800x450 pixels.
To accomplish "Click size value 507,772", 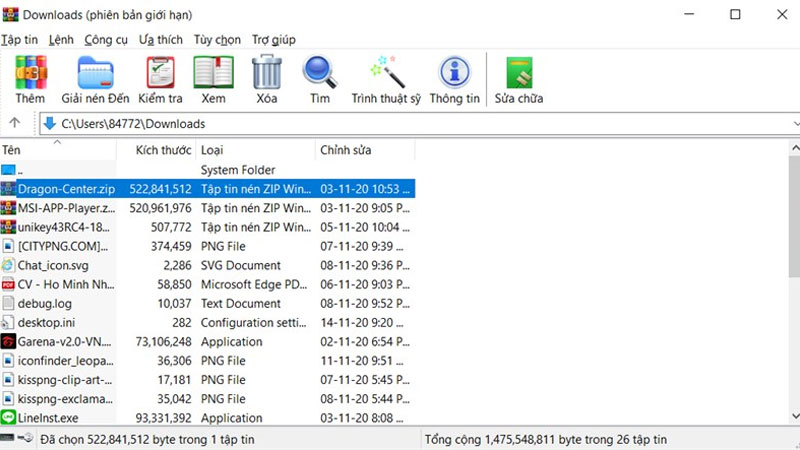I will pos(171,227).
